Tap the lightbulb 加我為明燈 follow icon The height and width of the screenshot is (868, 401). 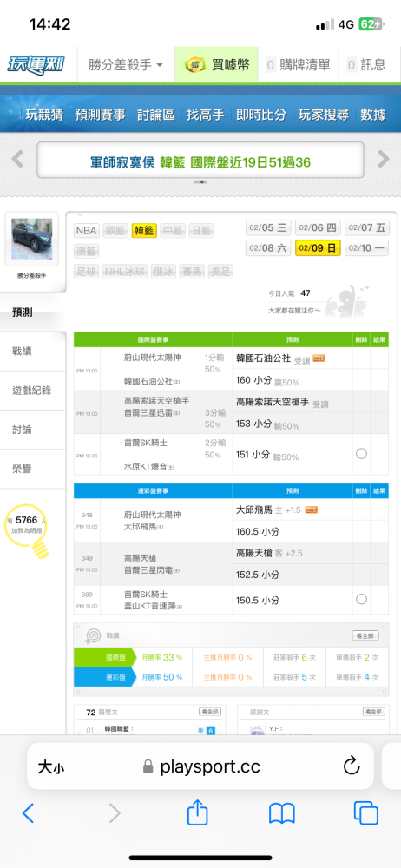[29, 529]
